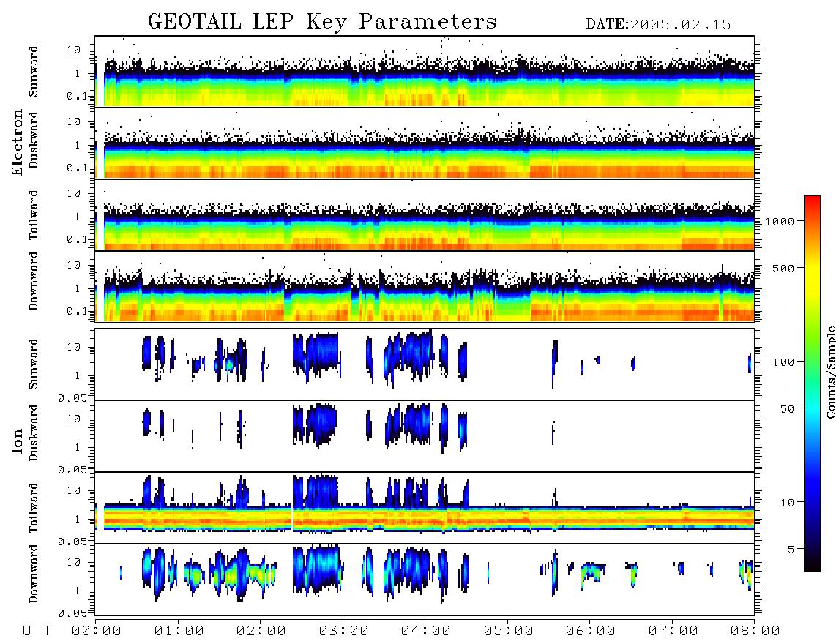This screenshot has width=836, height=644.
Task: Click inside the Electron Tailward spectrogram panel
Action: tap(425, 215)
